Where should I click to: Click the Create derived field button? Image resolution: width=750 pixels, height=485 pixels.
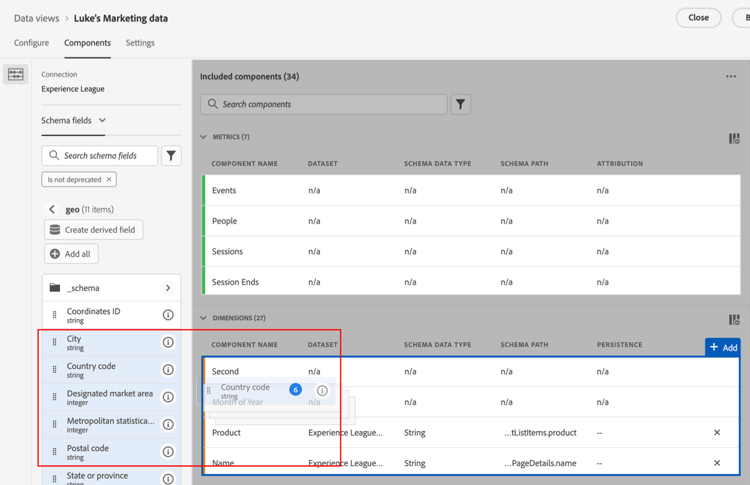click(x=93, y=230)
